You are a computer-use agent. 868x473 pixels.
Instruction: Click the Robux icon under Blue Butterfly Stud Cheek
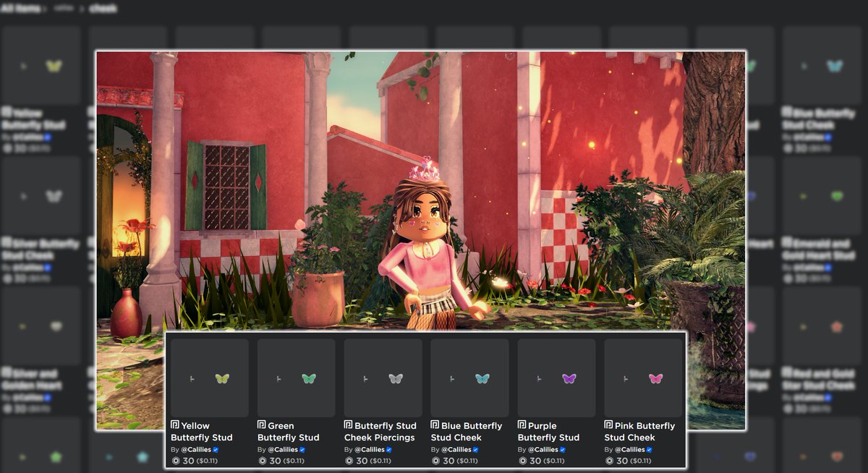[435, 461]
